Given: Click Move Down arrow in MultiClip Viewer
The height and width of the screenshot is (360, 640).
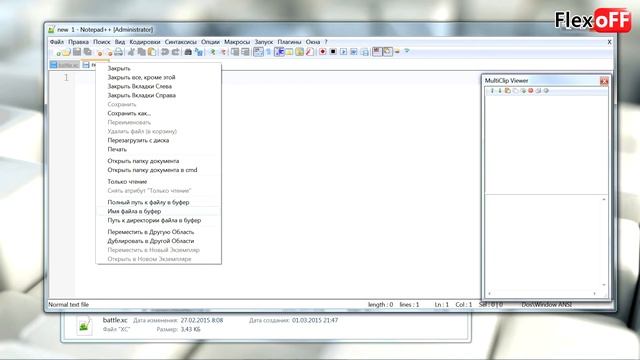Looking at the screenshot, I should [500, 91].
